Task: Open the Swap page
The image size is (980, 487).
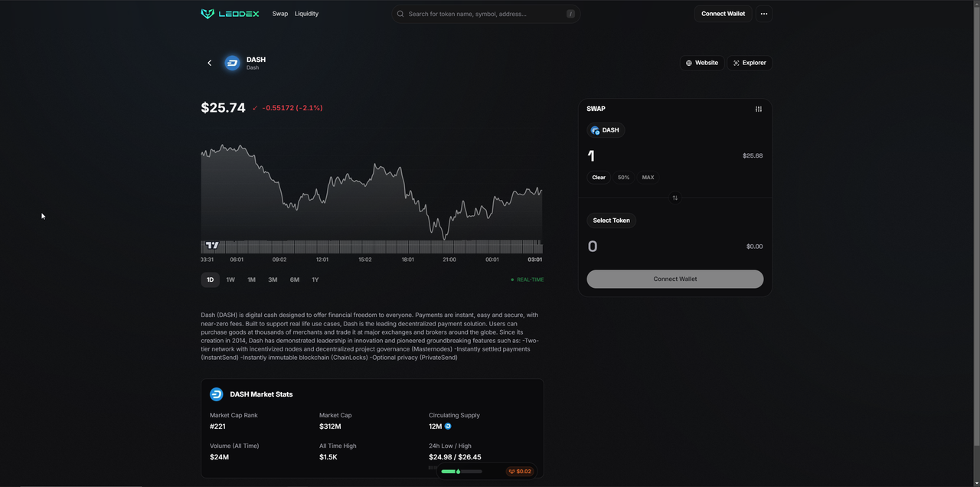Action: tap(280, 14)
